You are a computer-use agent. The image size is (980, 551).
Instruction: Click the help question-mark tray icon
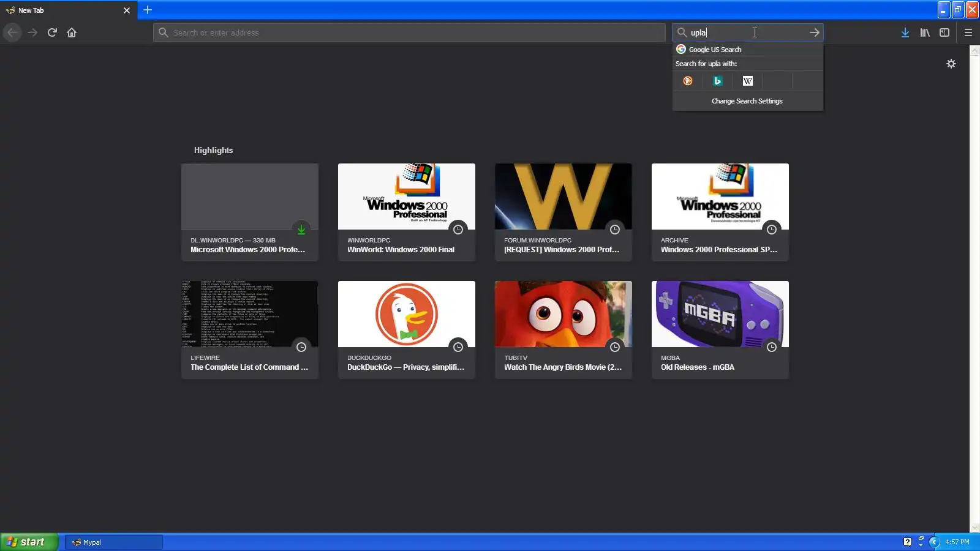[907, 542]
